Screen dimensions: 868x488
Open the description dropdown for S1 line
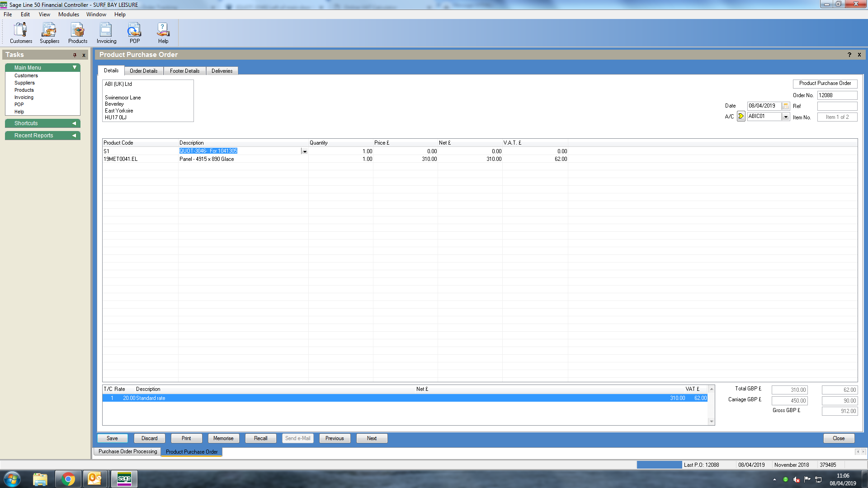305,152
